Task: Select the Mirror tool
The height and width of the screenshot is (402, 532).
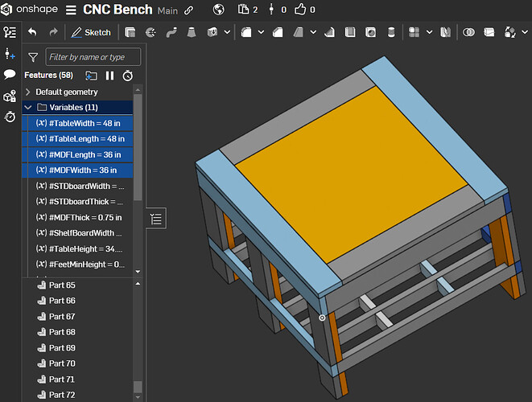Action: 445,32
